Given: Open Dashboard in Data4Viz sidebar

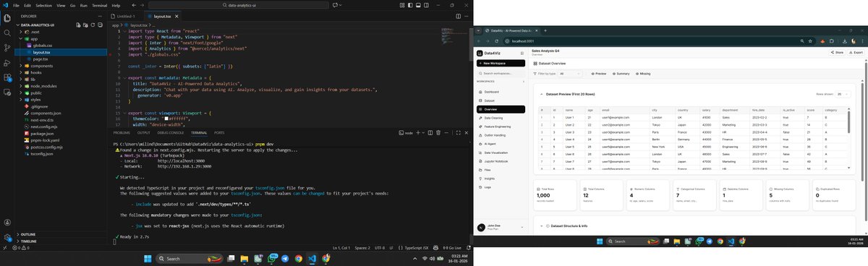Looking at the screenshot, I should click(492, 92).
